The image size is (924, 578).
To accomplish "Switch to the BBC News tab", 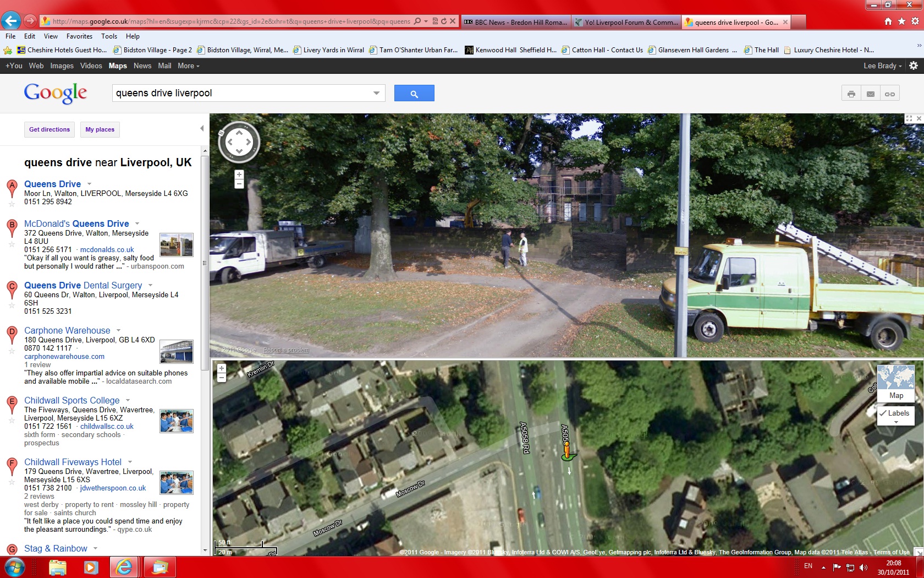I will pyautogui.click(x=515, y=22).
